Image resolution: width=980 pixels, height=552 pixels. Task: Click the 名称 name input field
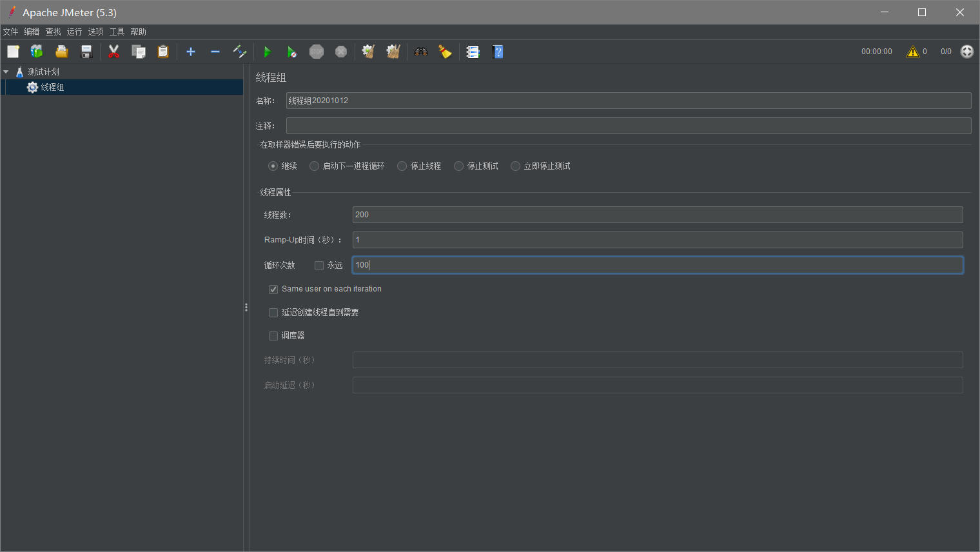629,101
